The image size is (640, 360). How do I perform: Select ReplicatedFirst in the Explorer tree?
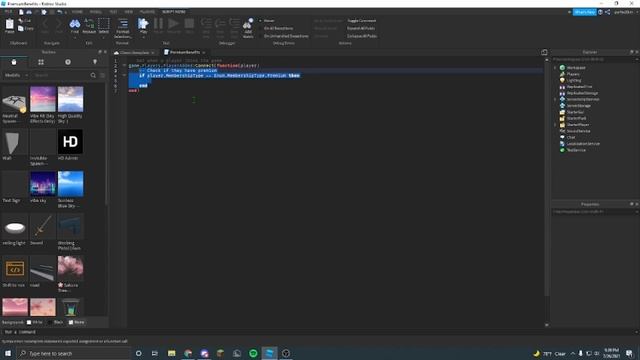point(579,87)
